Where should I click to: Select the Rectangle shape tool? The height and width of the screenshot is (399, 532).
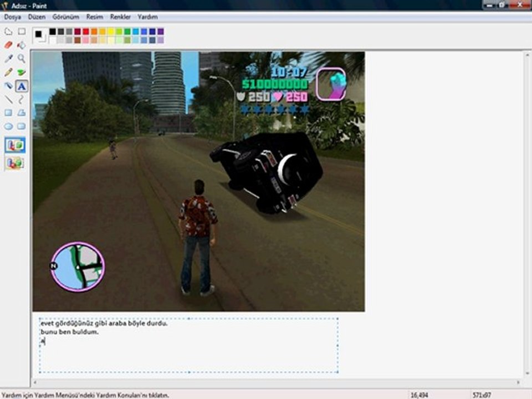pyautogui.click(x=8, y=112)
